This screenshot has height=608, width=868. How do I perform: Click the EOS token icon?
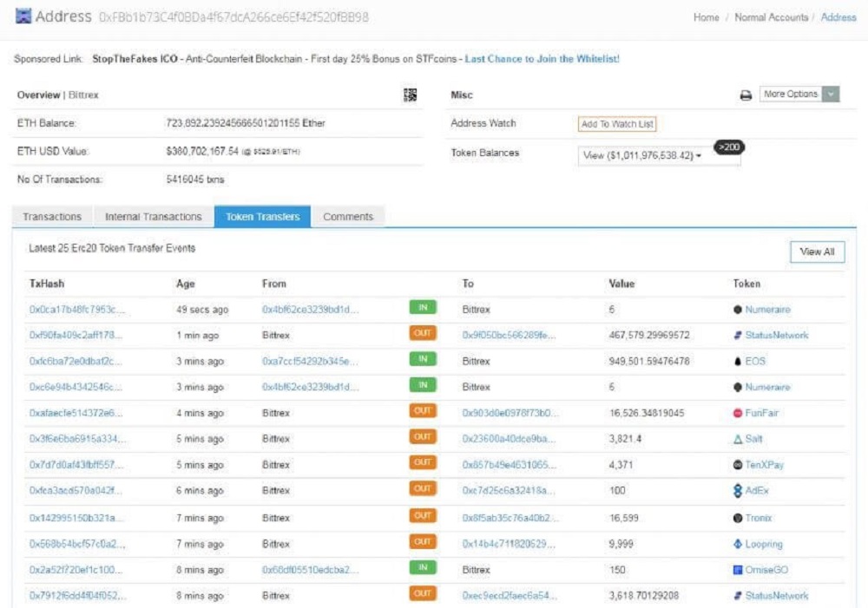(x=737, y=362)
